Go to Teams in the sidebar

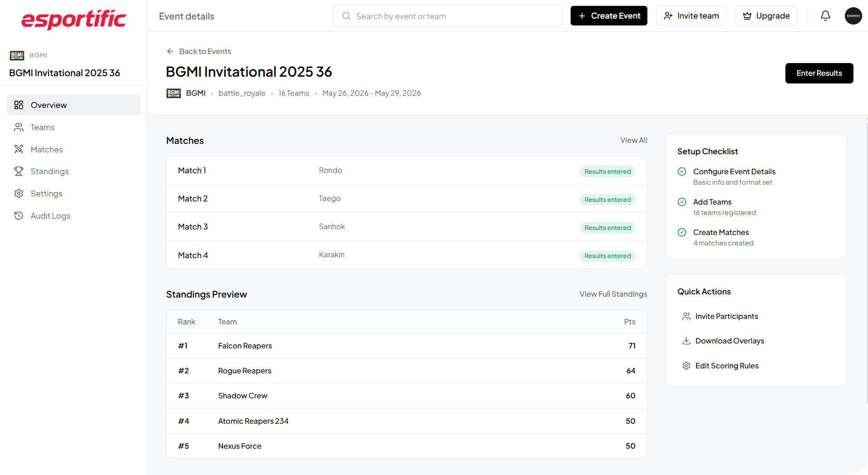point(74,127)
